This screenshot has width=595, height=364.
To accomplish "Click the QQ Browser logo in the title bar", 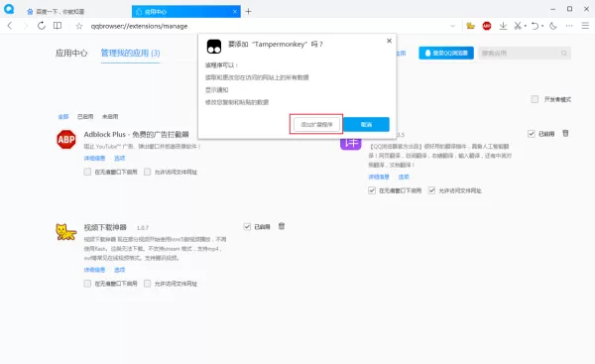I will click(9, 9).
